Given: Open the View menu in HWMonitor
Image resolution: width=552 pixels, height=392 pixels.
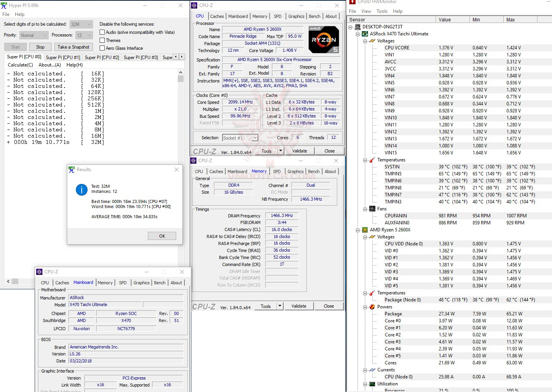Looking at the screenshot, I should [366, 11].
